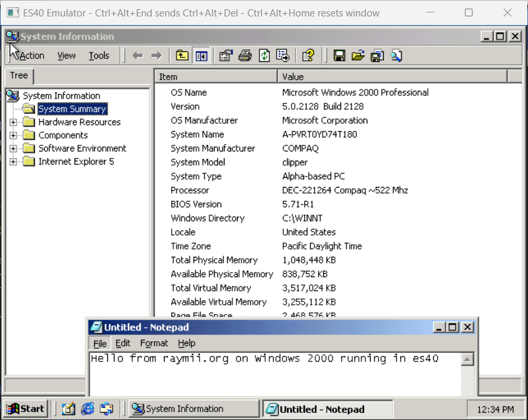The image size is (528, 420).
Task: Launch Show Desktop from Quick Launch
Action: [68, 409]
